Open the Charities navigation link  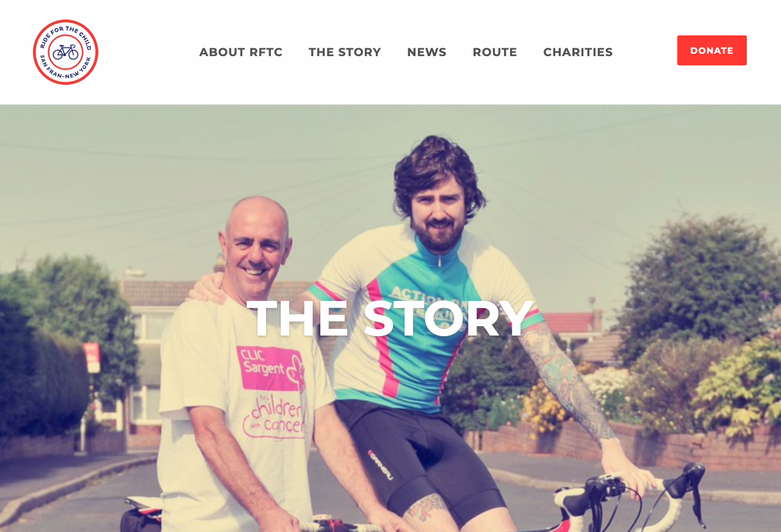578,52
